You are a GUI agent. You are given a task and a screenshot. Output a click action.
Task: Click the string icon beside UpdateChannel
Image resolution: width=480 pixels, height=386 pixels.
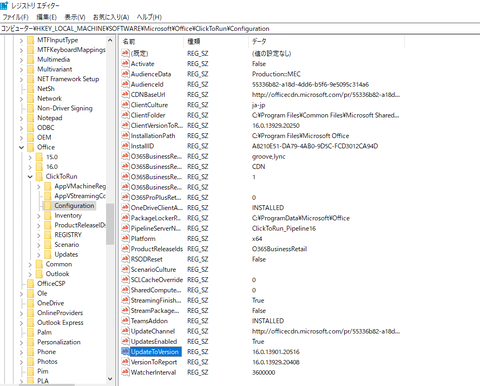point(125,331)
